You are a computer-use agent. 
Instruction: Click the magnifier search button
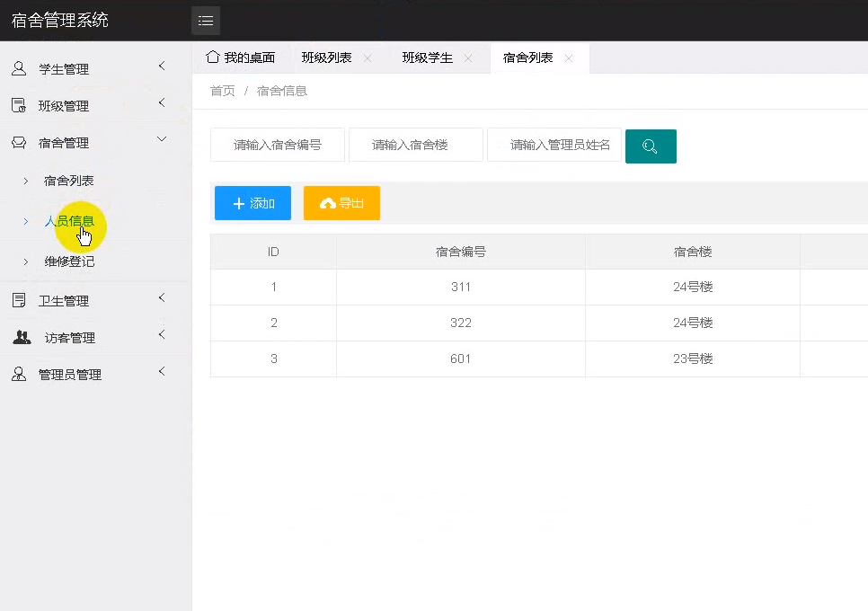(x=651, y=146)
